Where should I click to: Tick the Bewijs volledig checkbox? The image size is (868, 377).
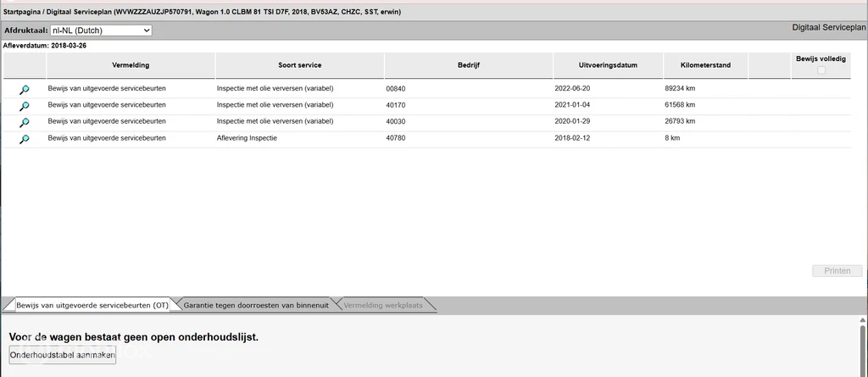tap(821, 71)
